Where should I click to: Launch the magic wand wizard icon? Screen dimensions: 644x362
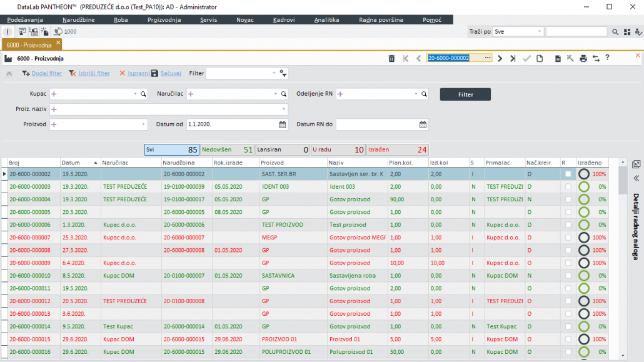click(x=570, y=58)
